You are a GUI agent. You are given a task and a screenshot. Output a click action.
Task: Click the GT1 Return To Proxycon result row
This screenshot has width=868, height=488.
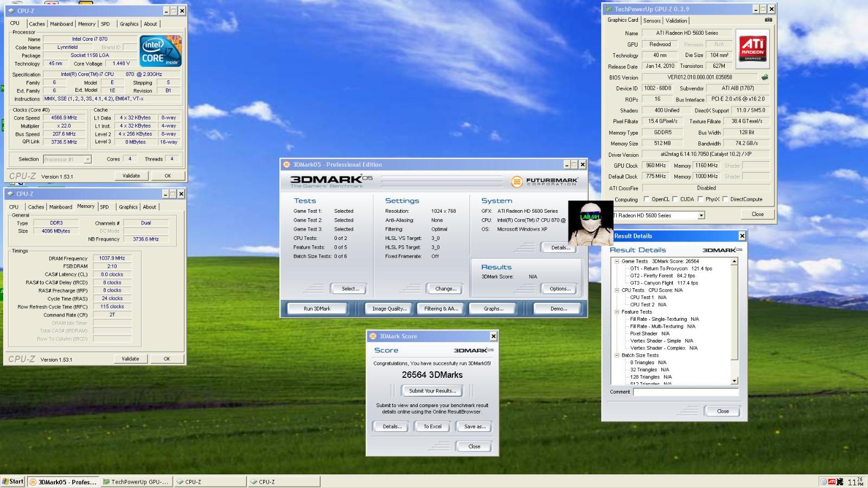pos(671,269)
